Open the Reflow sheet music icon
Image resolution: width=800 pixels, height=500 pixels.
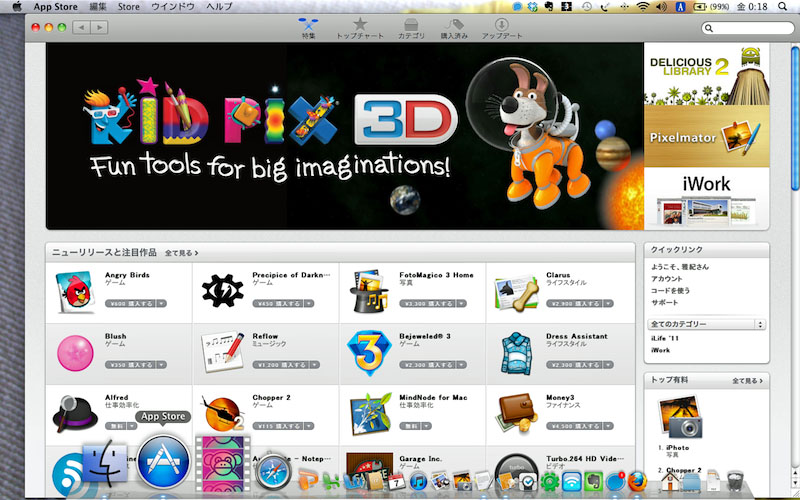223,352
